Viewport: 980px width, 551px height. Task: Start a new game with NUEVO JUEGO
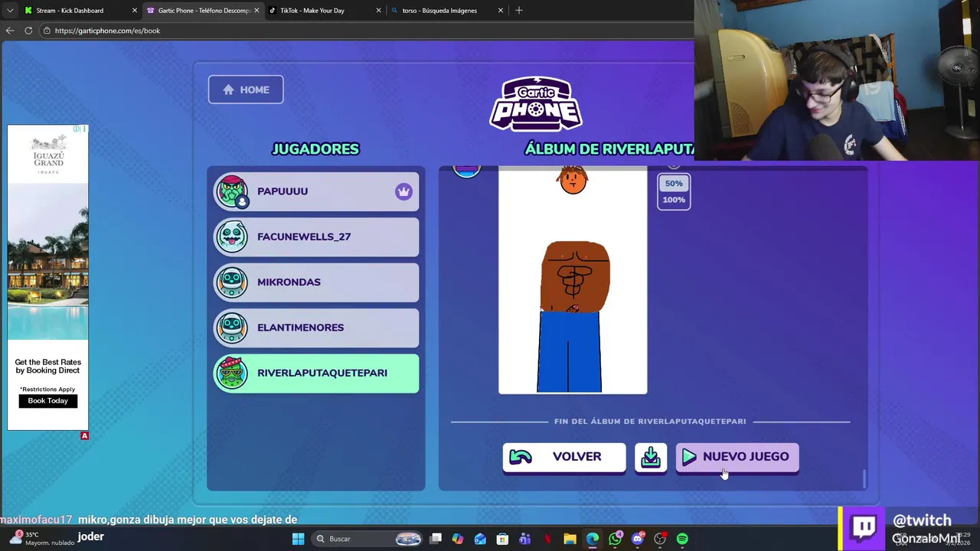[x=737, y=457]
